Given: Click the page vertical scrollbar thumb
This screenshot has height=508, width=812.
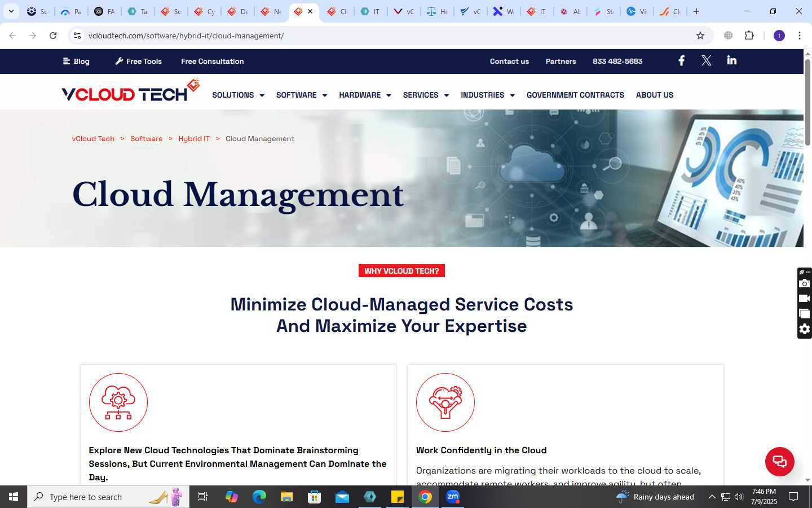Looking at the screenshot, I should tap(807, 102).
